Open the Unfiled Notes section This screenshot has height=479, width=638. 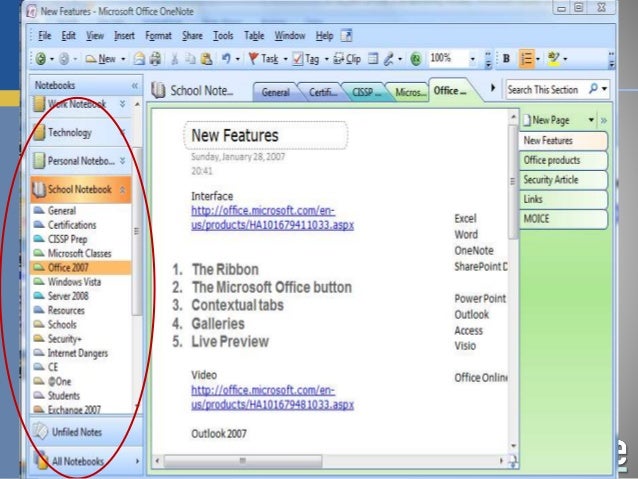(86, 432)
